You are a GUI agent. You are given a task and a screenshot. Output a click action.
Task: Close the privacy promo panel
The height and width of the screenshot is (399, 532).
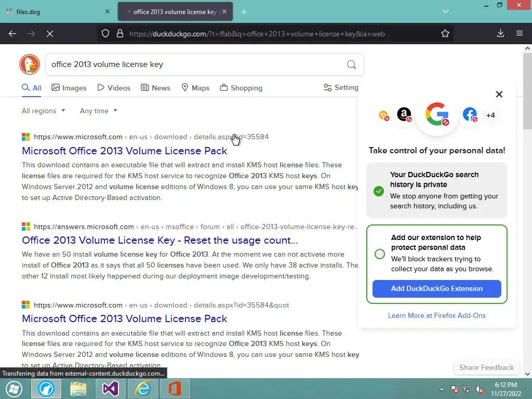[499, 95]
